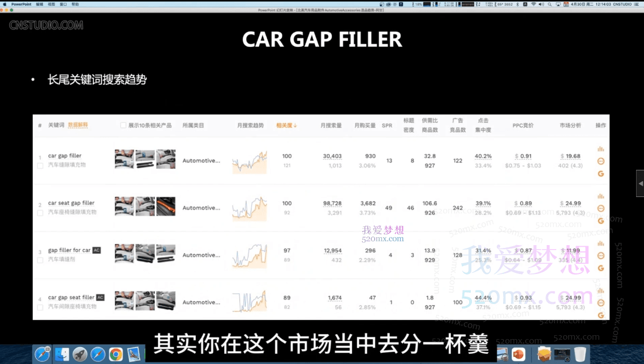Tick the checkbox for car gap filler row
The height and width of the screenshot is (364, 644).
[40, 166]
